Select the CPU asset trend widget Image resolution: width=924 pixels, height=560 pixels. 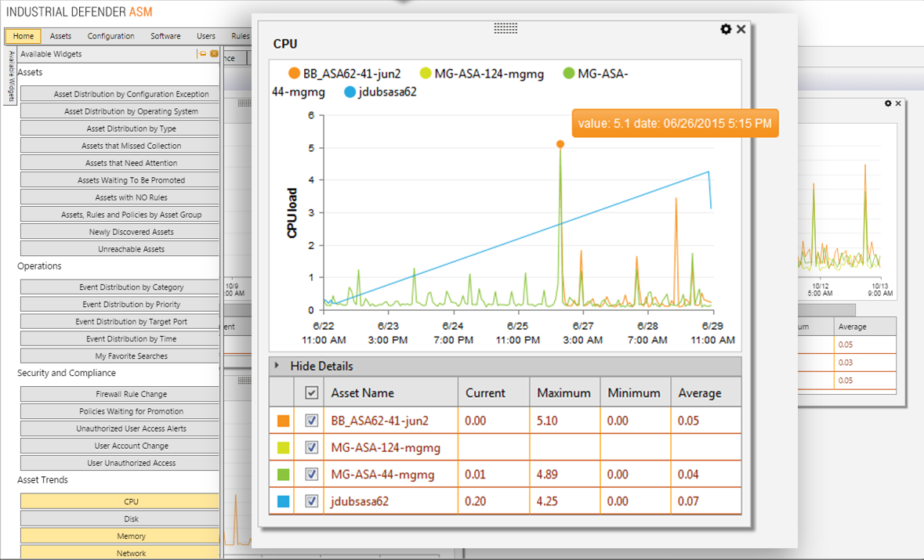[120, 501]
